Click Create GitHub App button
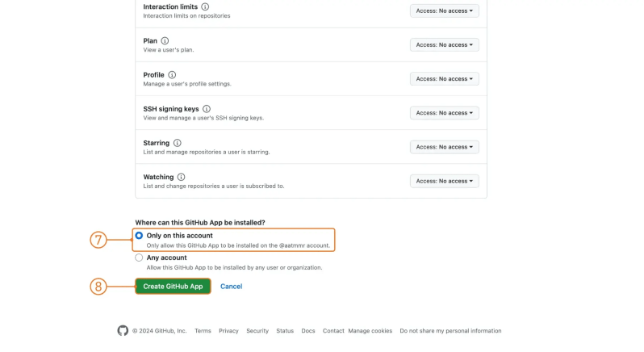Viewport: 644px width, 352px height. (173, 287)
